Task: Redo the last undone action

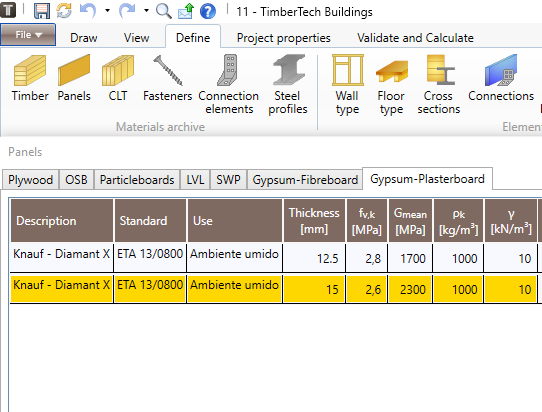Action: tap(127, 11)
